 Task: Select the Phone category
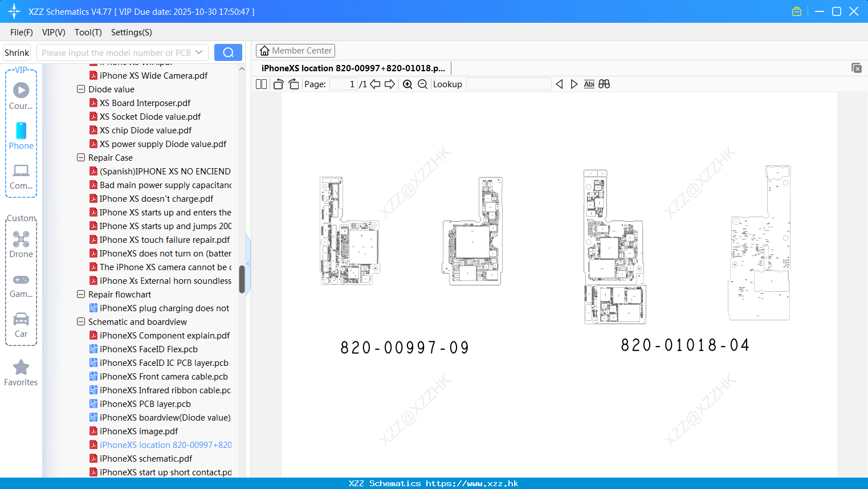pos(21,136)
